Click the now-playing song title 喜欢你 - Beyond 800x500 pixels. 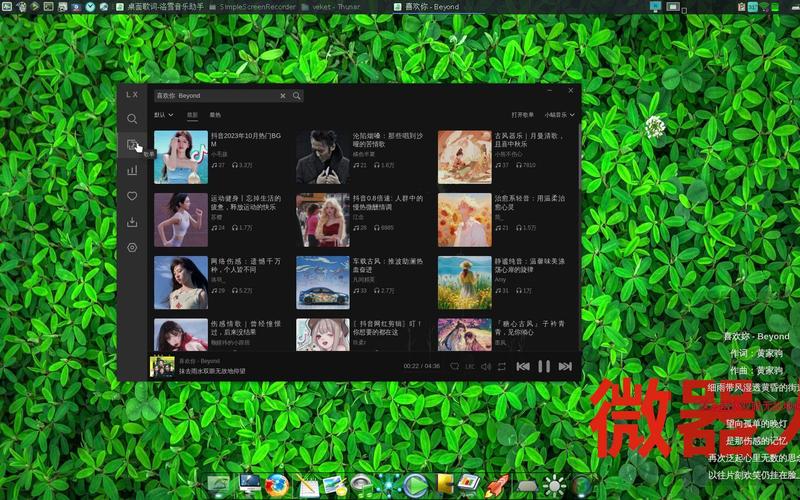(x=199, y=361)
